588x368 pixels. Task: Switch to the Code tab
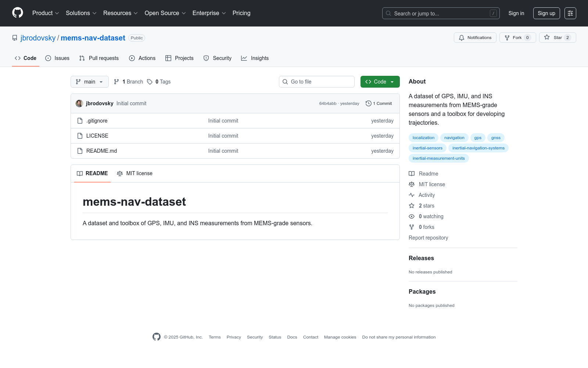point(26,58)
